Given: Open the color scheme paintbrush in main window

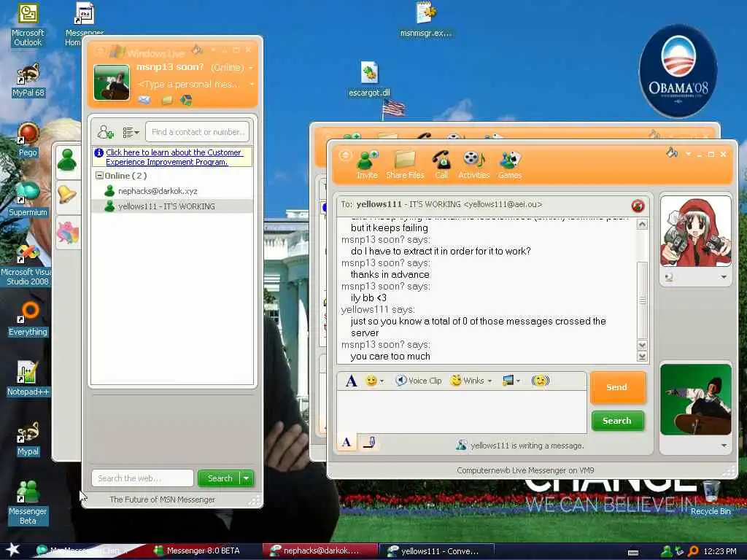Looking at the screenshot, I should (197, 49).
